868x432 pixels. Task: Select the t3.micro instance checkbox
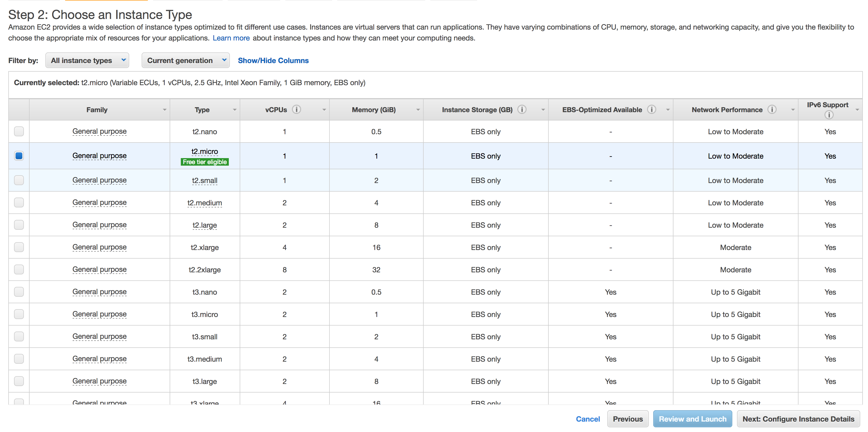pos(19,314)
